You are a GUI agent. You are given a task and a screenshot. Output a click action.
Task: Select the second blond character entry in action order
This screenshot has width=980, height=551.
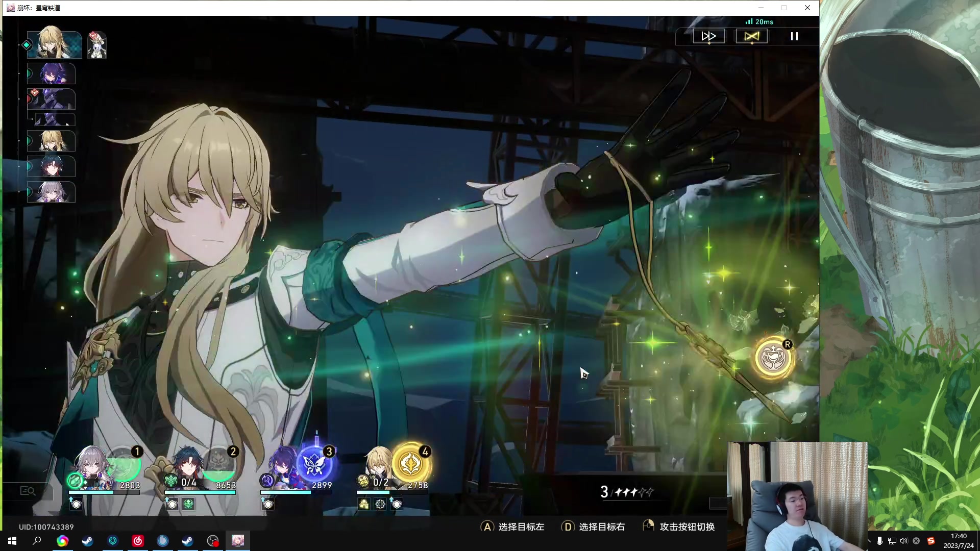51,141
